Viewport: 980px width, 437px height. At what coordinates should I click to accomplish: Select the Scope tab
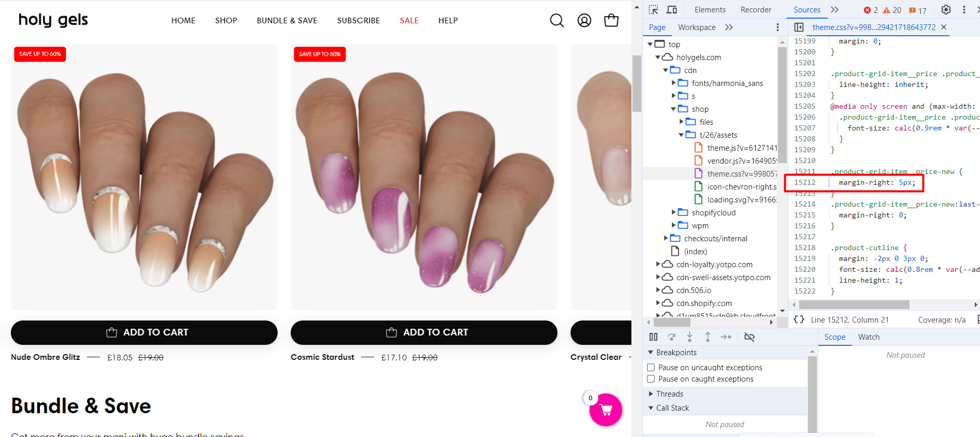click(834, 337)
